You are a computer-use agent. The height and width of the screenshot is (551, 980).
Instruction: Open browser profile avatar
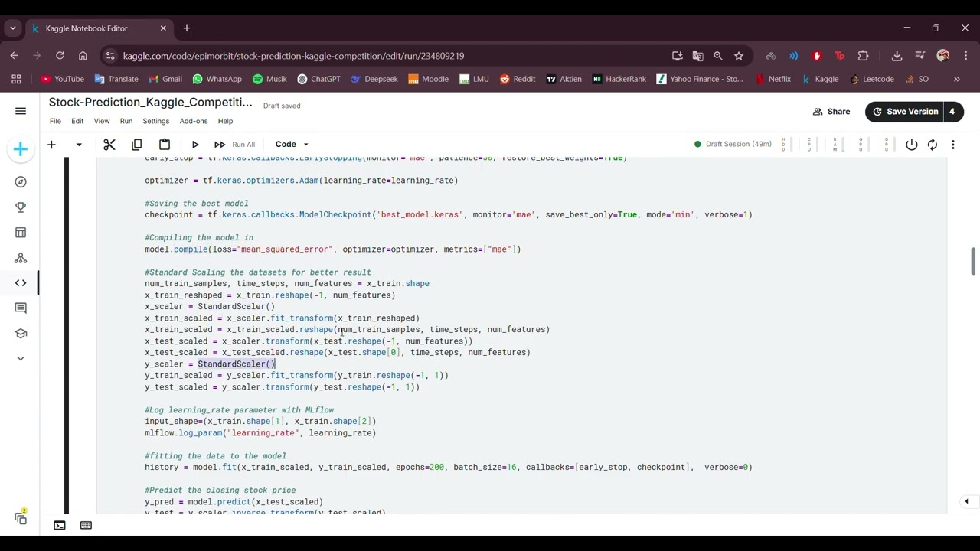[x=943, y=56]
